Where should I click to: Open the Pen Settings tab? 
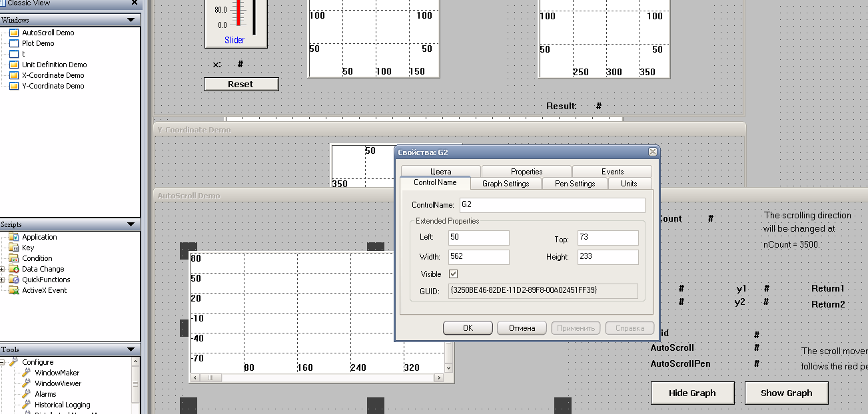tap(574, 184)
